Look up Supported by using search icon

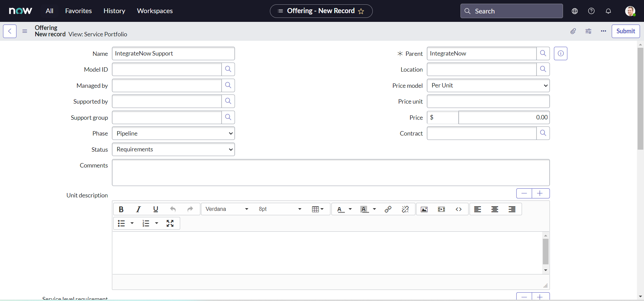tap(228, 101)
